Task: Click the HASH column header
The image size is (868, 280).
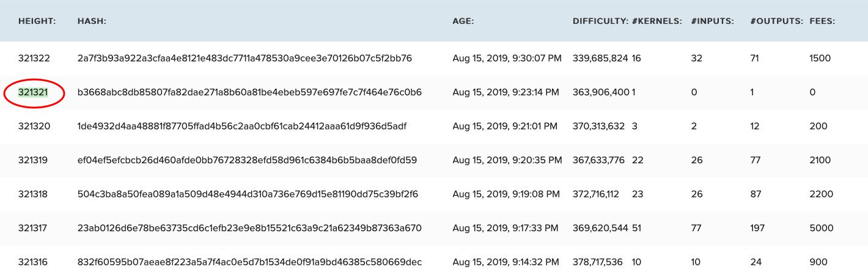Action: (x=92, y=21)
